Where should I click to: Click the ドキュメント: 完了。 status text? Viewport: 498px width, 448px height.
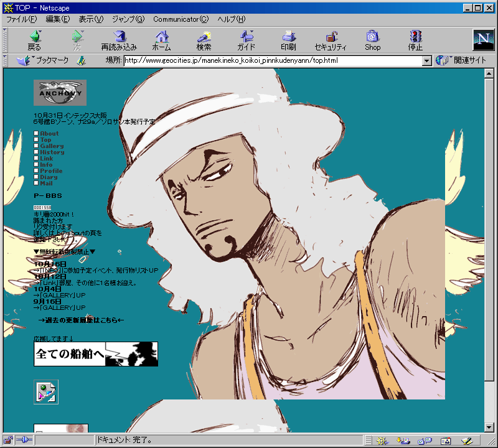coord(125,440)
